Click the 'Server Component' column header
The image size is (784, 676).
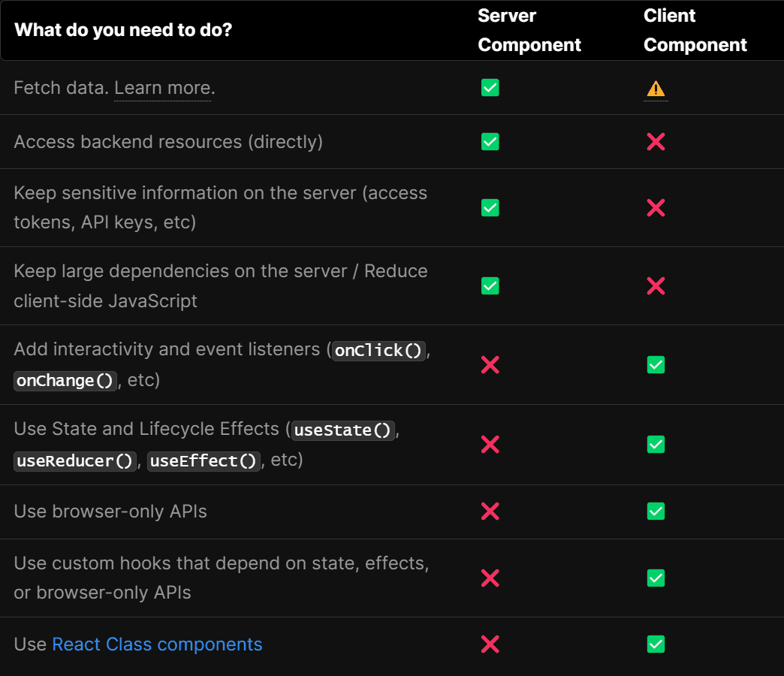click(x=529, y=30)
